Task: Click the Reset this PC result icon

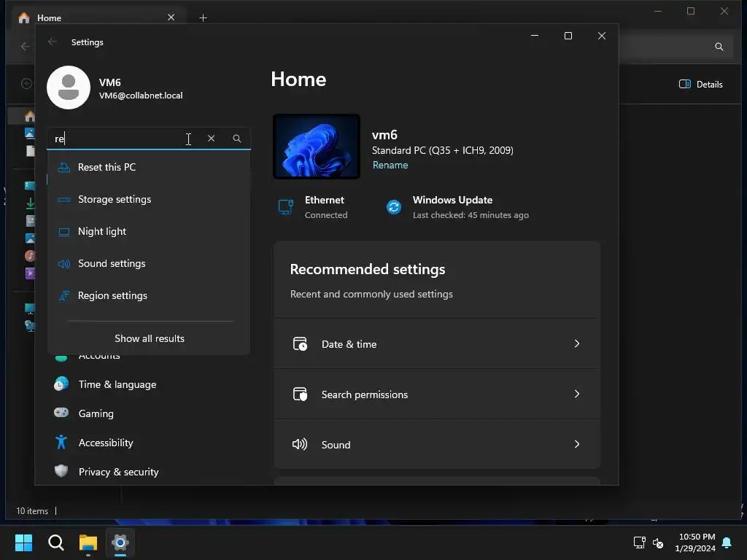Action: click(64, 167)
